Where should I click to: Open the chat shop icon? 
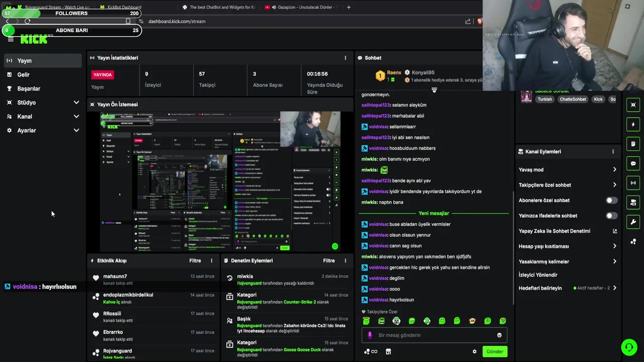point(388,352)
